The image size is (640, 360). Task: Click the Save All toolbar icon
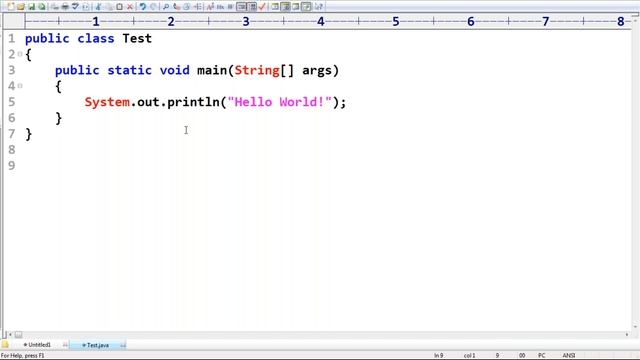point(42,7)
